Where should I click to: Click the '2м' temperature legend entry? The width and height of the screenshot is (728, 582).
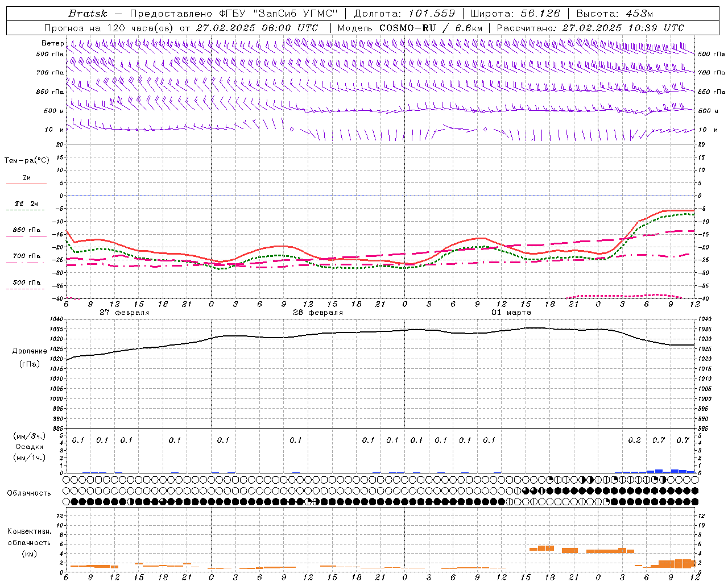tap(27, 178)
